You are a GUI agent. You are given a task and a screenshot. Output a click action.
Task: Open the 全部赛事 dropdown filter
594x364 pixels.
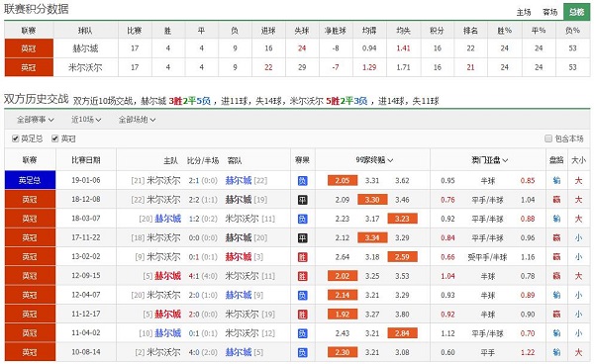[35, 120]
